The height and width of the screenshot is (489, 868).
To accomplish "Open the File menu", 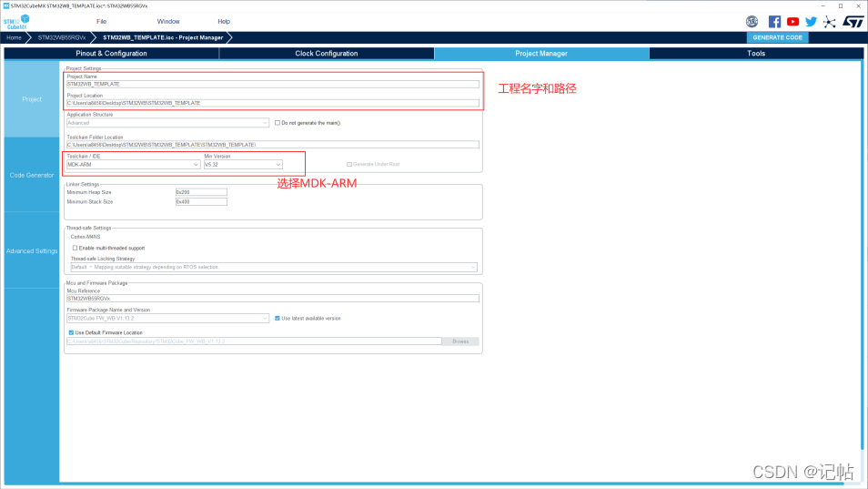I will [x=101, y=22].
